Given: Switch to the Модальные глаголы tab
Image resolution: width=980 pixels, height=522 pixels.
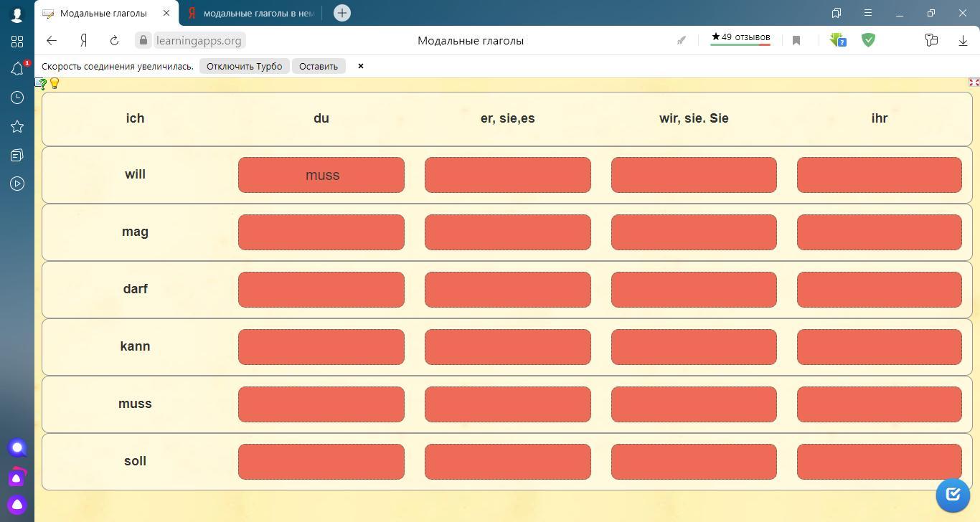Looking at the screenshot, I should (103, 13).
